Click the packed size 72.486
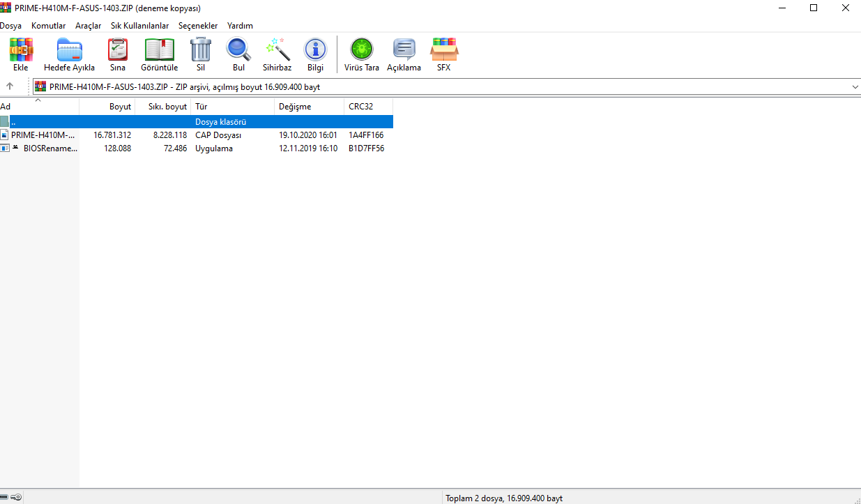Viewport: 861px width, 504px height. point(176,148)
